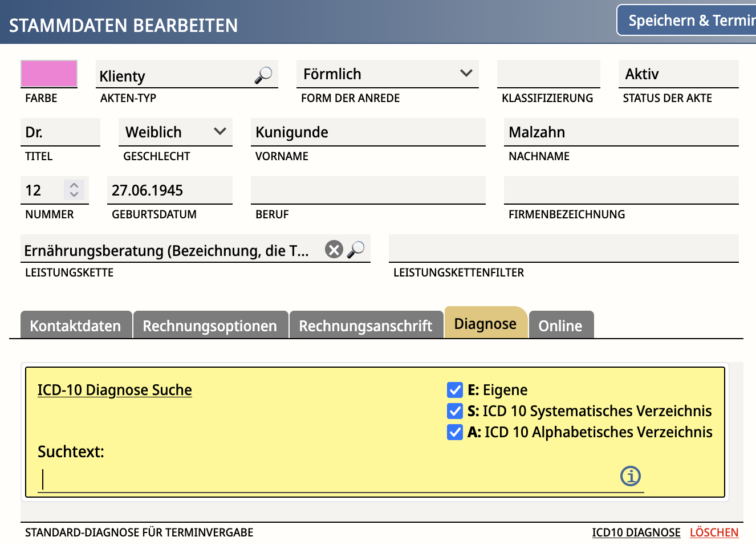
Task: Uncheck the E: Eigene checkbox
Action: 455,390
